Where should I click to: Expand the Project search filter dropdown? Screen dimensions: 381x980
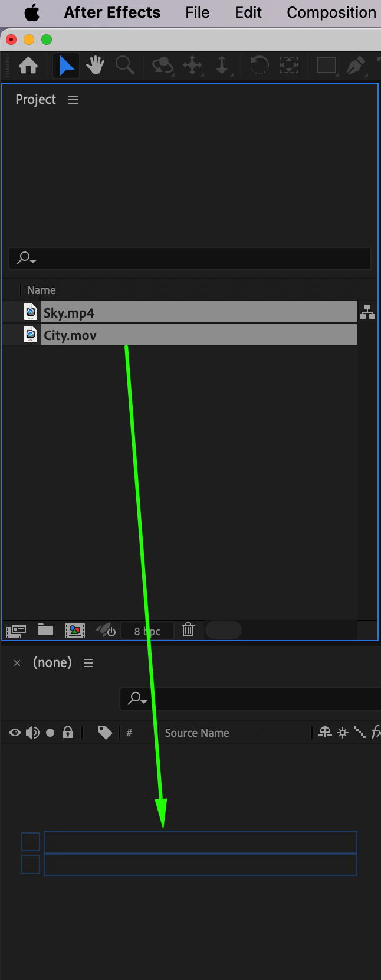click(27, 258)
